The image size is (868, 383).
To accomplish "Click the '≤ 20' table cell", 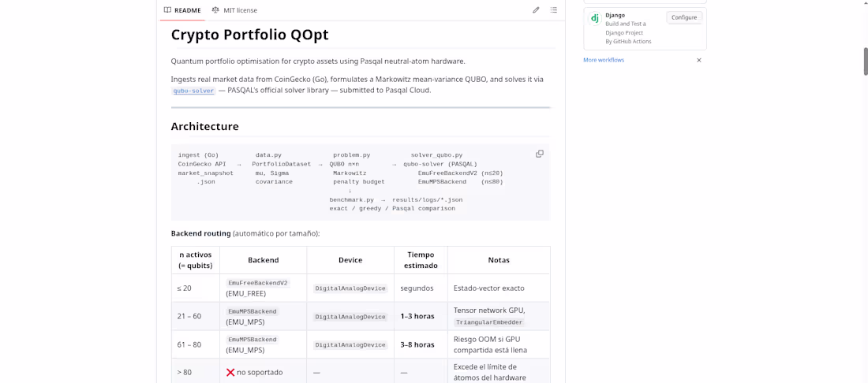I will (196, 288).
